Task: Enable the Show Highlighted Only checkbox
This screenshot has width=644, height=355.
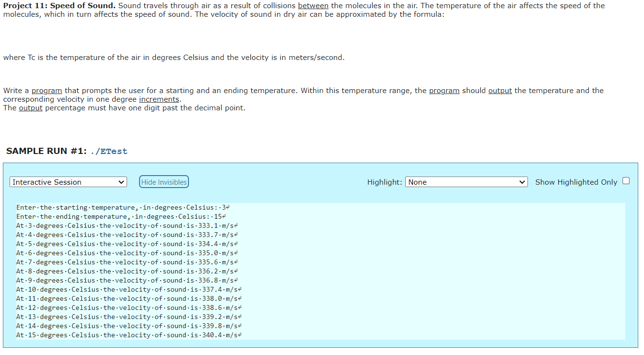Action: tap(626, 180)
